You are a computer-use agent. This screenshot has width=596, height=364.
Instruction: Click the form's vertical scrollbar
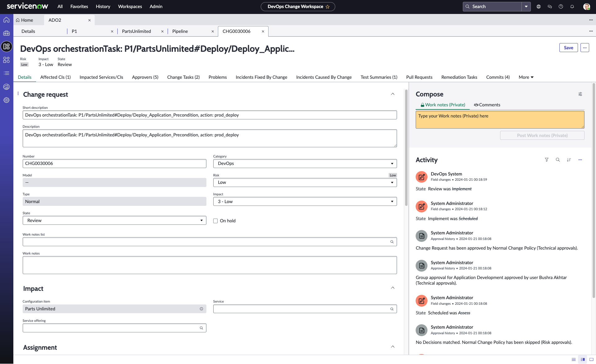point(406,148)
